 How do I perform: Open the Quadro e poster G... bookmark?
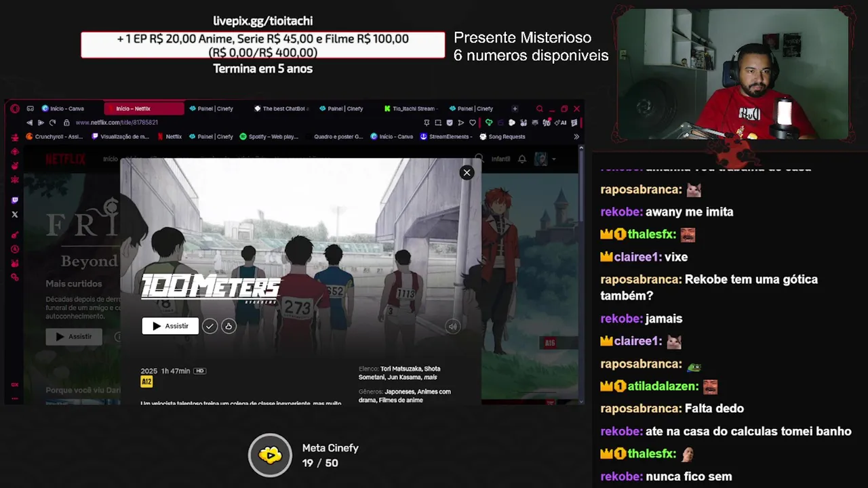pos(334,136)
